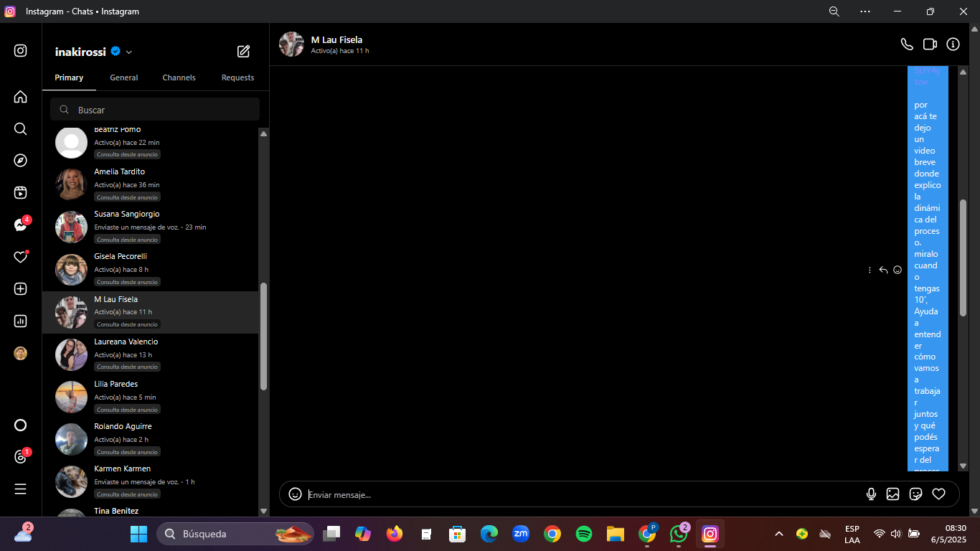This screenshot has height=551, width=980.
Task: Open the Search magnifier in sidebar
Action: 21,128
